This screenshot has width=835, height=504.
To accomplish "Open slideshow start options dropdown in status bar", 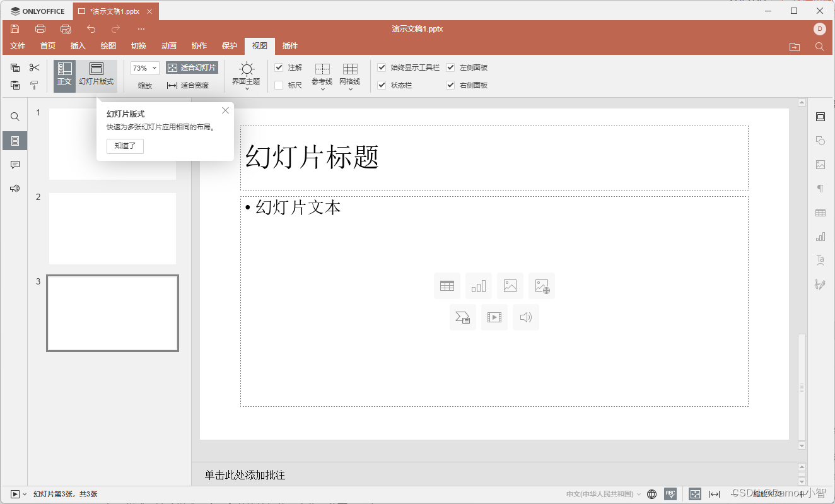I will click(25, 494).
